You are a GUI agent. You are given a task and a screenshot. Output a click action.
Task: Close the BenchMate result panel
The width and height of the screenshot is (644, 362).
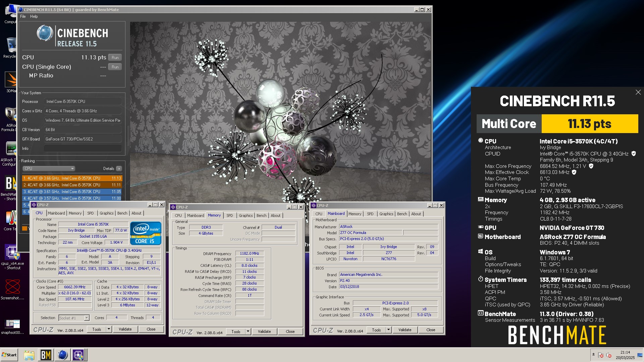(638, 92)
